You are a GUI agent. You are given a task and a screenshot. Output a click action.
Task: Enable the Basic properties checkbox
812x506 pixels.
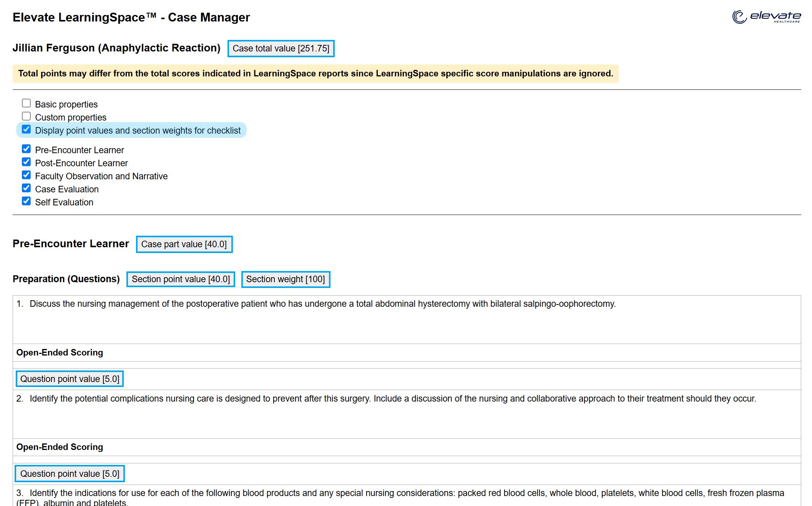pyautogui.click(x=26, y=103)
